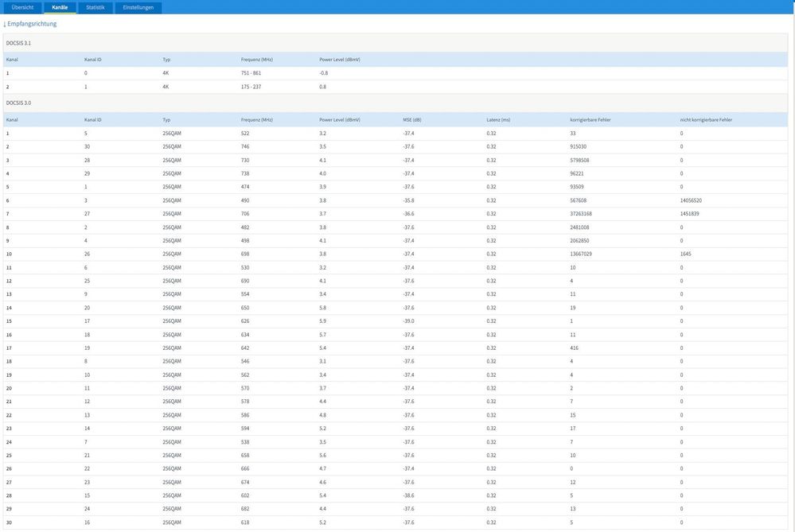Viewport: 795px width, 532px height.
Task: Click the correctable errors value 567608
Action: tap(578, 200)
